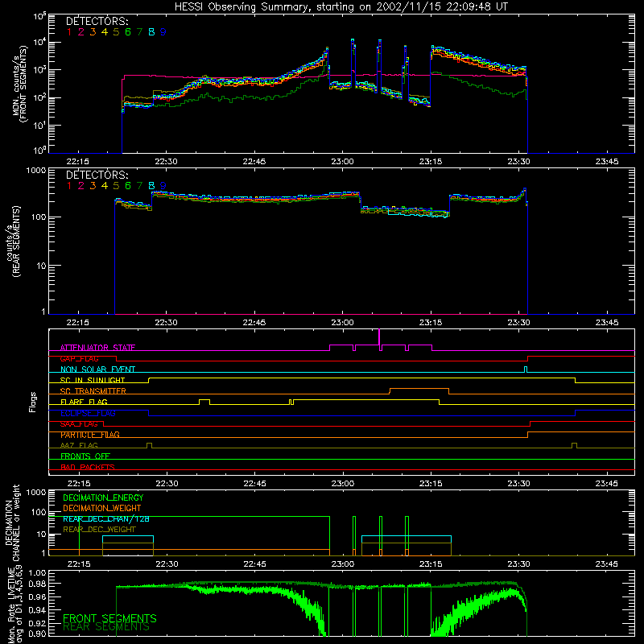Image resolution: width=644 pixels, height=644 pixels.
Task: Select detector 4 in front segments legend
Action: coord(105,31)
